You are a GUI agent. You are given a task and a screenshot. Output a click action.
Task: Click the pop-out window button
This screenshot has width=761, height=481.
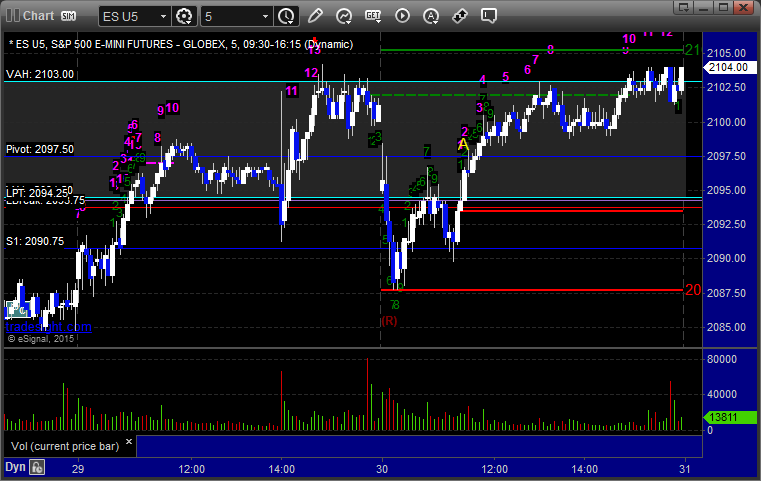[684, 7]
